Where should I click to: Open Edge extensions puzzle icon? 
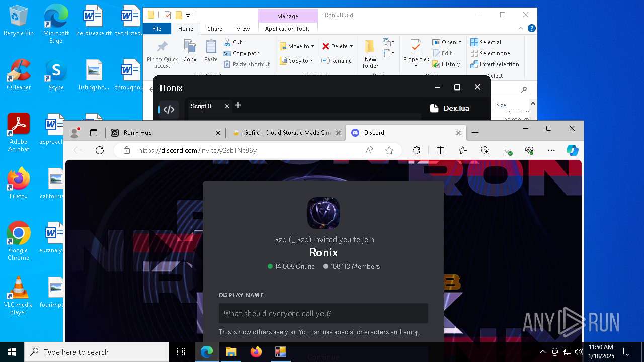click(416, 150)
